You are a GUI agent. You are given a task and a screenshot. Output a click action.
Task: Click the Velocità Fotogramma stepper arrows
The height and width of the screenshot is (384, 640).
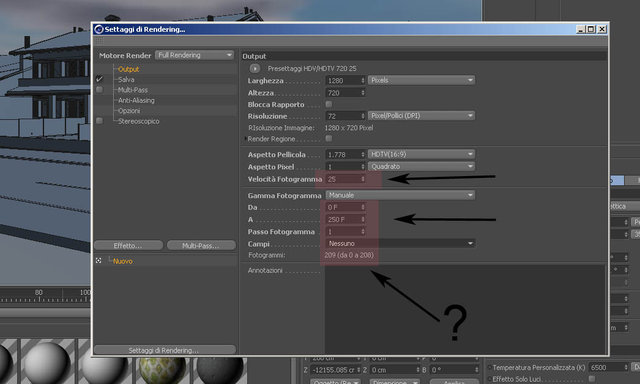[x=362, y=179]
